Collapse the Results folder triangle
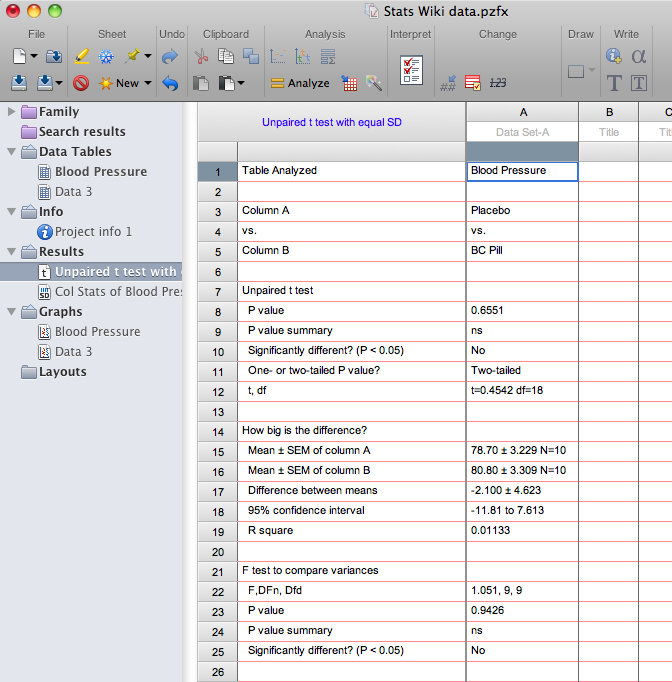Image resolution: width=672 pixels, height=682 pixels. coord(12,251)
